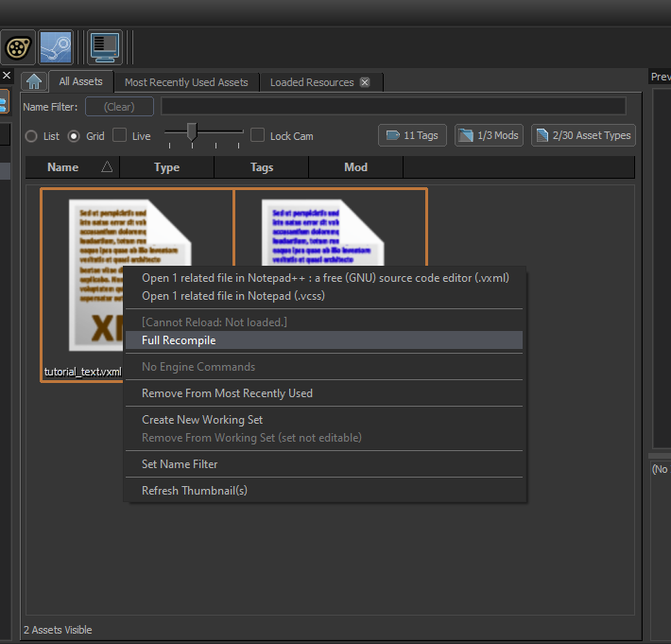Switch to Most Recently Used Assets tab
Image resolution: width=671 pixels, height=644 pixels.
186,82
